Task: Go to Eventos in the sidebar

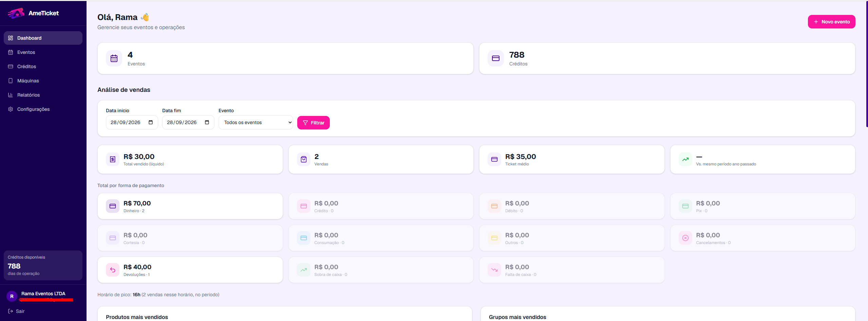Action: 43,52
